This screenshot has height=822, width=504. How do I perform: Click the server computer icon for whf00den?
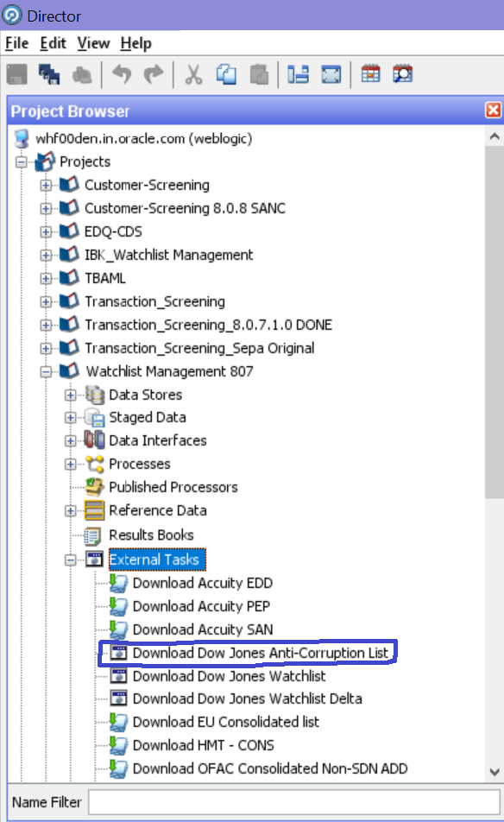tap(22, 138)
